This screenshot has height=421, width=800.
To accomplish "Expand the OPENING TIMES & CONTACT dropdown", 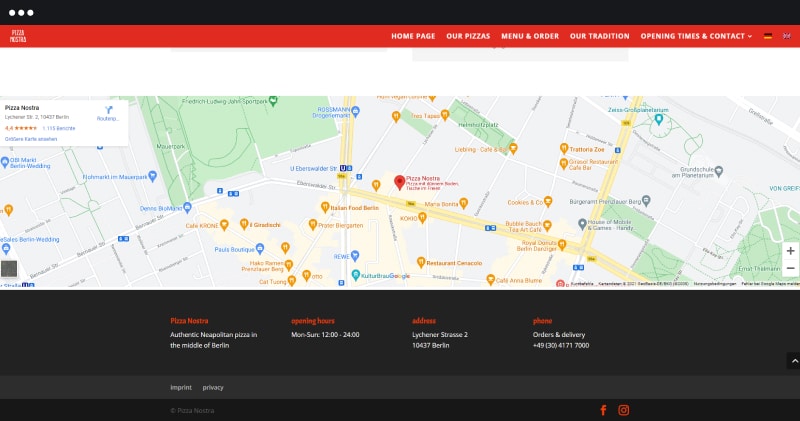I will point(696,36).
